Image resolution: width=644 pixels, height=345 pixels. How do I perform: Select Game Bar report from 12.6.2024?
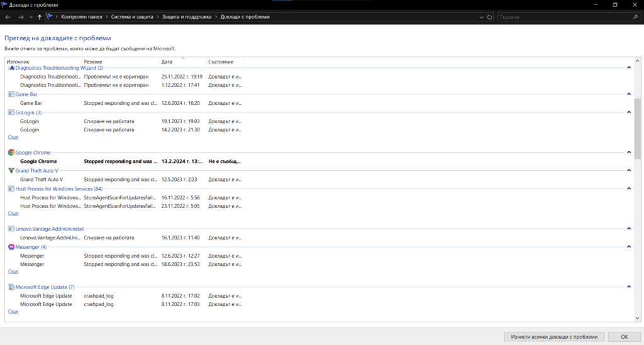(x=125, y=104)
